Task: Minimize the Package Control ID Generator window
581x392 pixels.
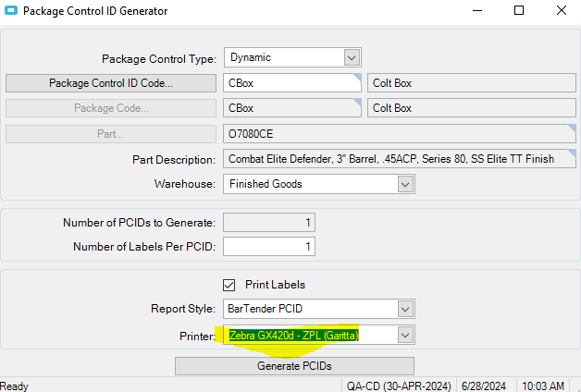Action: [477, 11]
